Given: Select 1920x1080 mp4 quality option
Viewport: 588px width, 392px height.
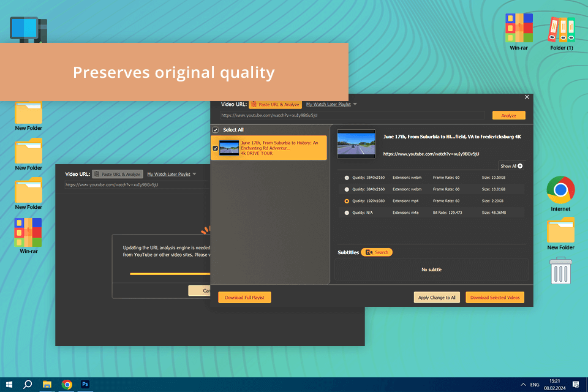Looking at the screenshot, I should click(347, 201).
